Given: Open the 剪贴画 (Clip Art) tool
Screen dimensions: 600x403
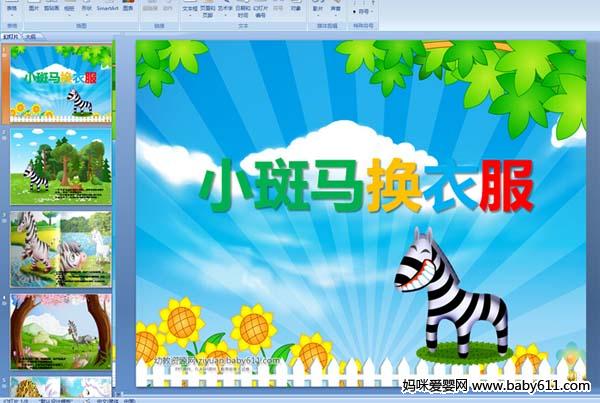Looking at the screenshot, I should pos(51,10).
